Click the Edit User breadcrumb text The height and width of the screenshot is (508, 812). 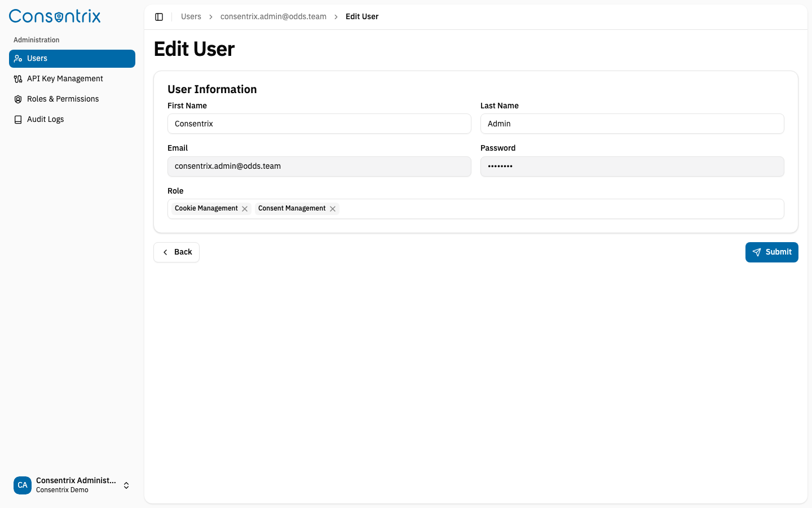click(362, 17)
